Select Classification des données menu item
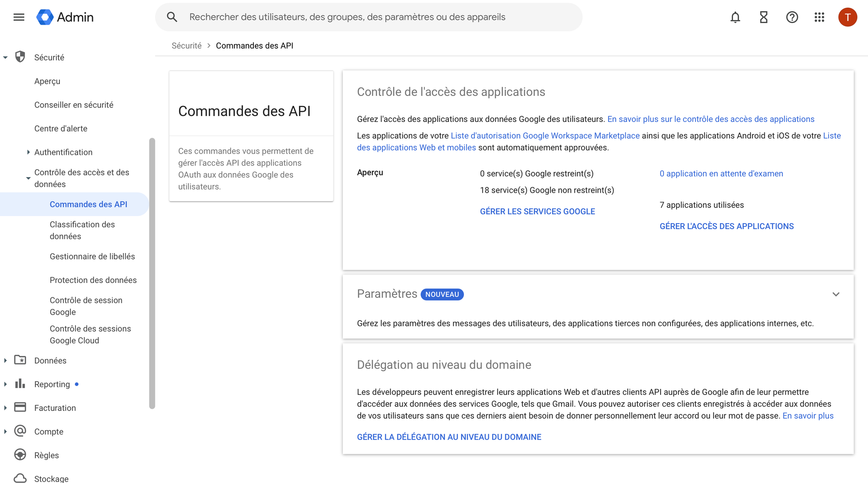 coord(82,230)
